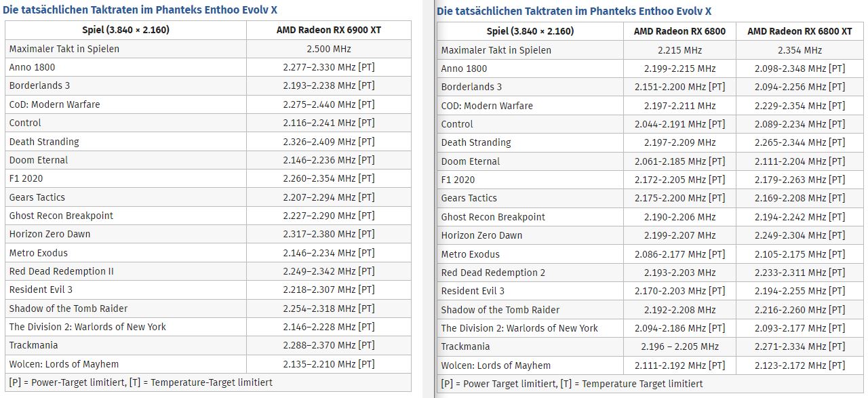Image resolution: width=868 pixels, height=398 pixels.
Task: Click the left table footnote about Power-Target
Action: 141,382
